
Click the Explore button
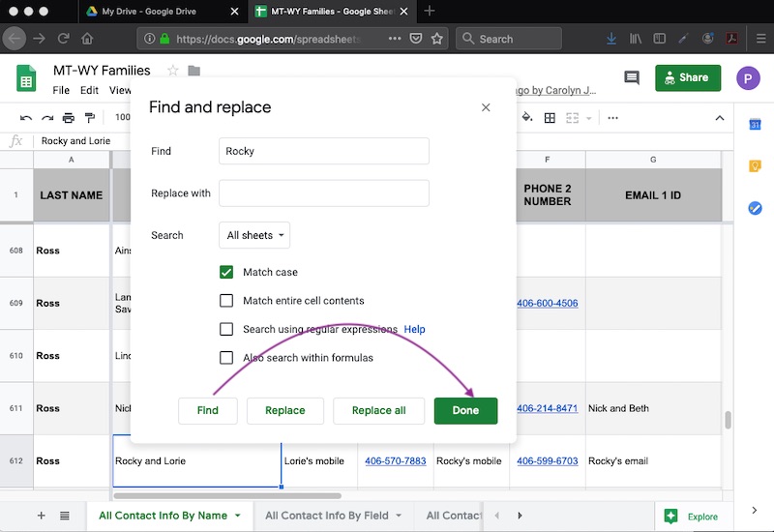(x=692, y=517)
